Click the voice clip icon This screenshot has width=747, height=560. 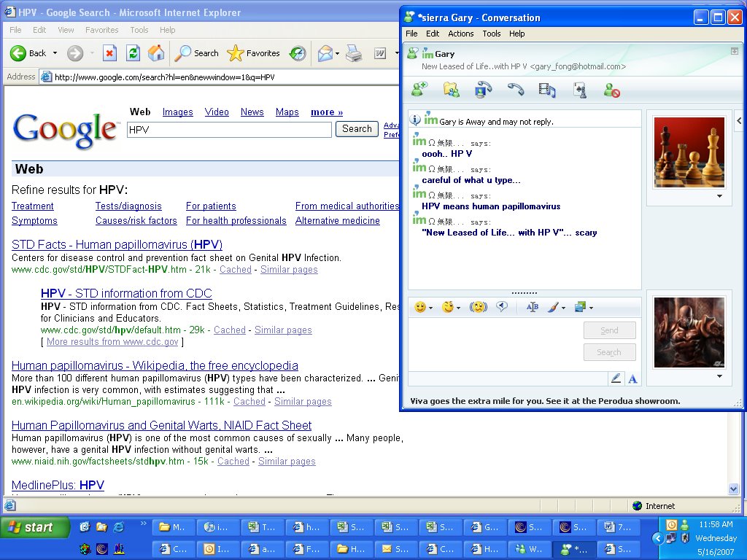(x=502, y=307)
